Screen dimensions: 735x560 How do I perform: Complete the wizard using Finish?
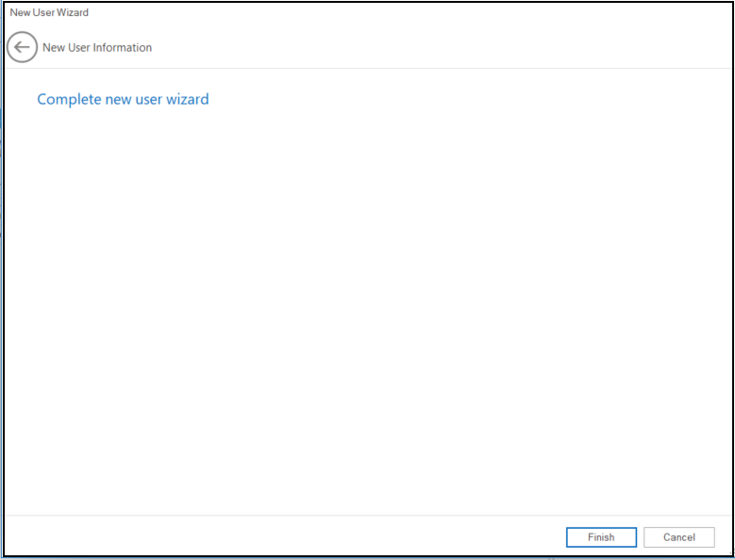[x=601, y=537]
